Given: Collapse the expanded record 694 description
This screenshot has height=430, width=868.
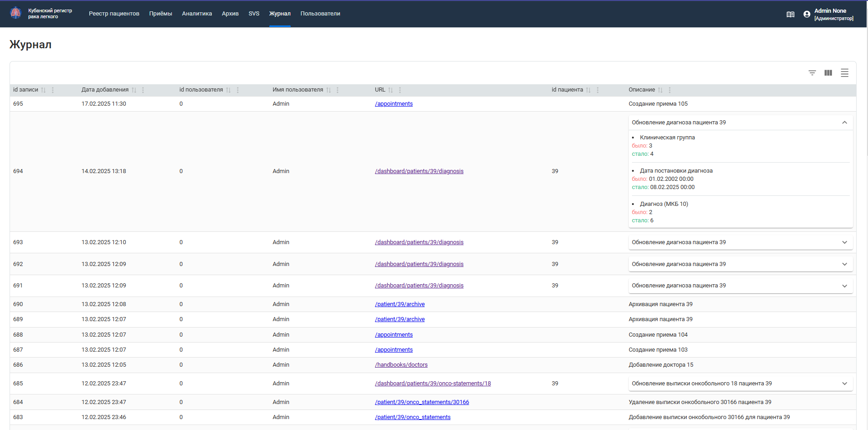Looking at the screenshot, I should [844, 123].
